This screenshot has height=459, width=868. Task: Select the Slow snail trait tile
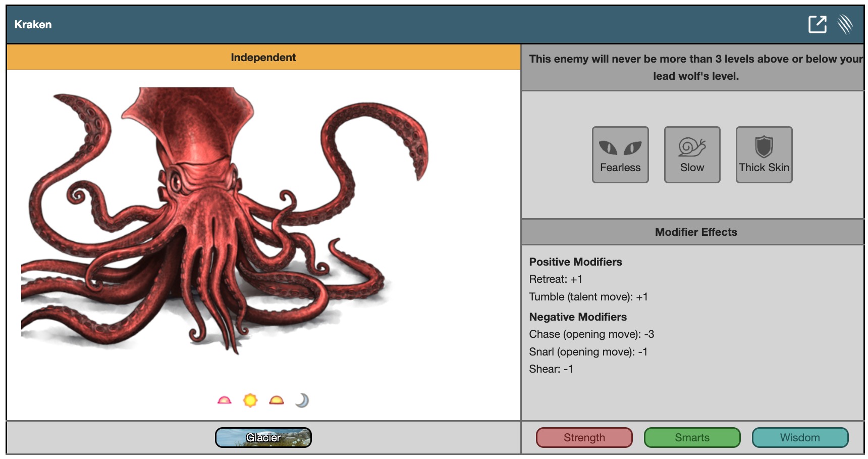tap(692, 155)
